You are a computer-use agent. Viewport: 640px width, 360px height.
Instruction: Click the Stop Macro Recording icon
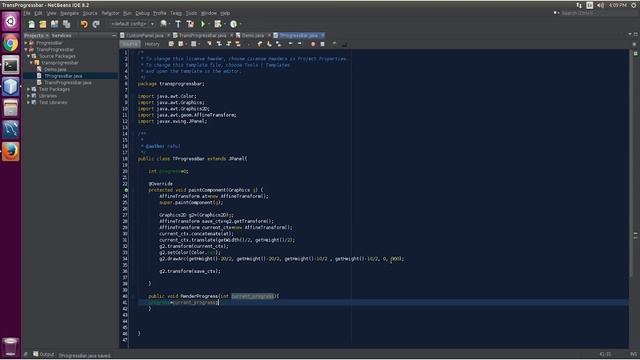tap(322, 44)
